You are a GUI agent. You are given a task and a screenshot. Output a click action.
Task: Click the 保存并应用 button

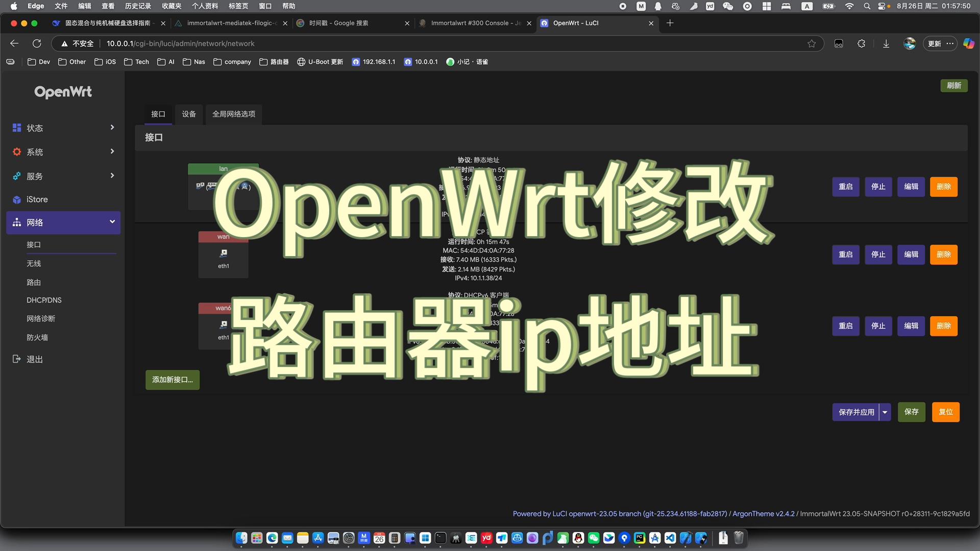(x=856, y=412)
